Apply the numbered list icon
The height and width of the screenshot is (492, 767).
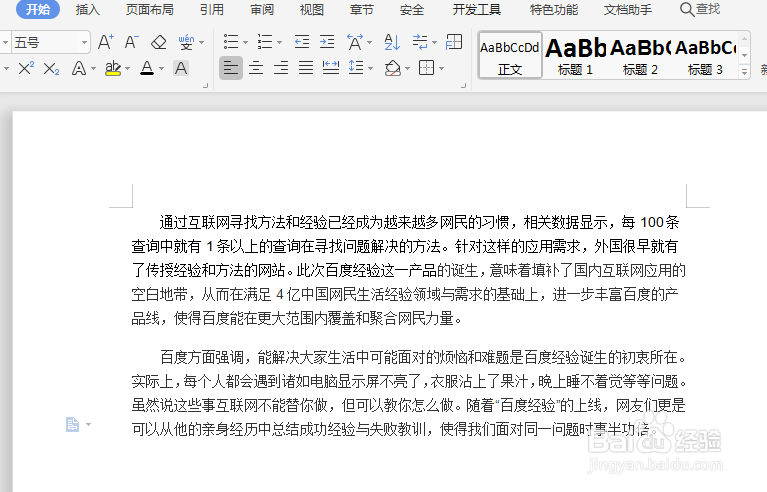click(x=265, y=42)
